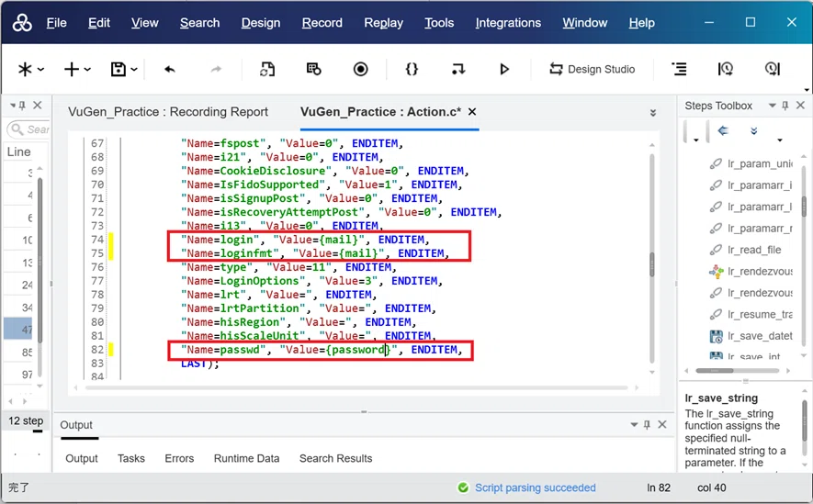Open the Add dropdown arrow

tap(87, 70)
